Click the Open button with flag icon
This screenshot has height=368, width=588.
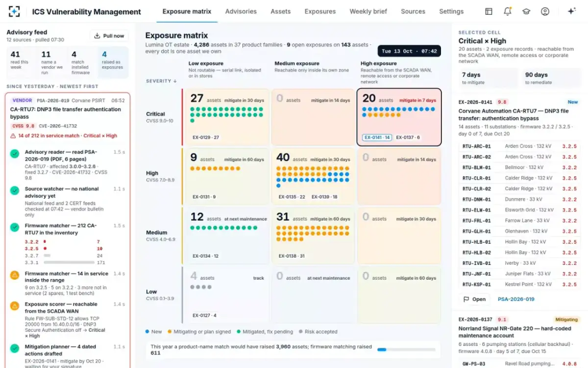474,299
